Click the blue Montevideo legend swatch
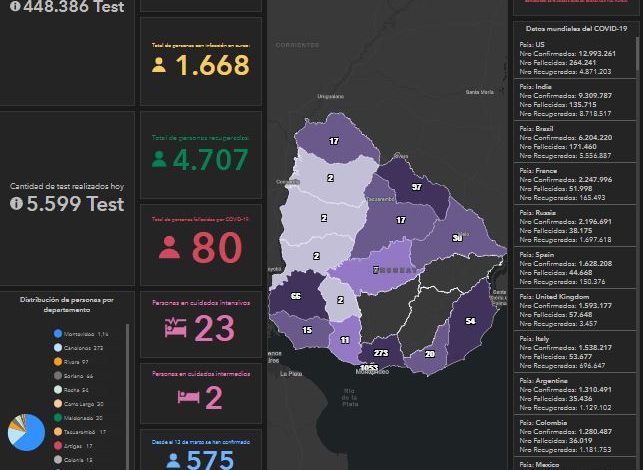The width and height of the screenshot is (643, 470). click(58, 333)
